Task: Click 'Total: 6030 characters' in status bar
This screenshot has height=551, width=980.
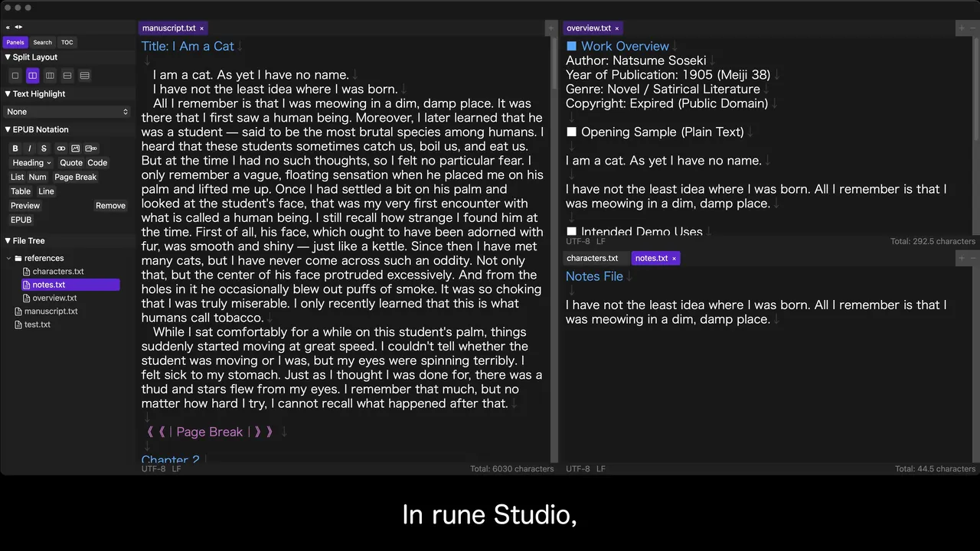Action: pyautogui.click(x=512, y=469)
